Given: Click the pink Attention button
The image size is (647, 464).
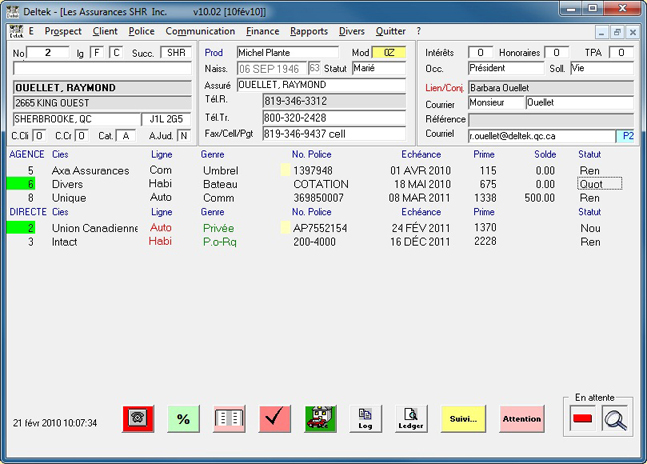Looking at the screenshot, I should point(522,419).
